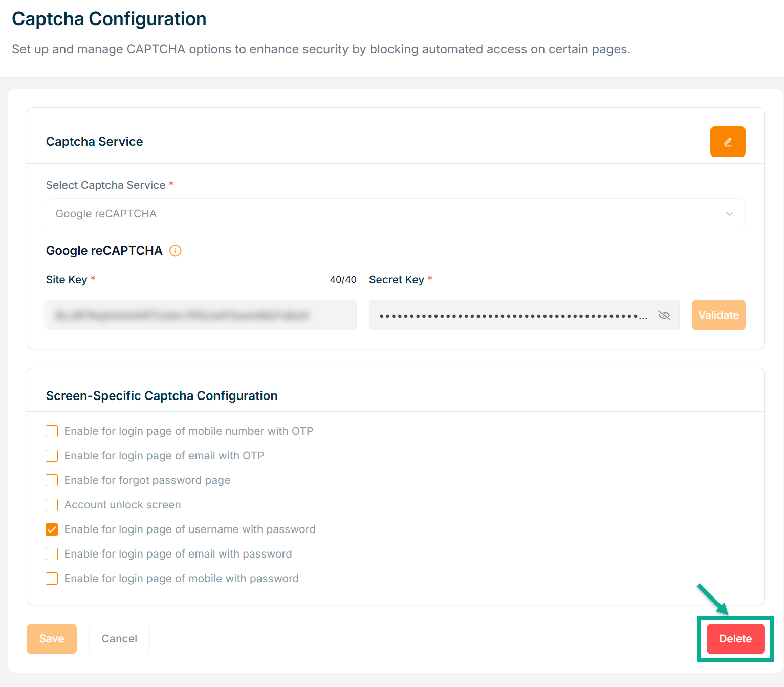Toggle Secret Key visibility eye icon

[x=664, y=315]
